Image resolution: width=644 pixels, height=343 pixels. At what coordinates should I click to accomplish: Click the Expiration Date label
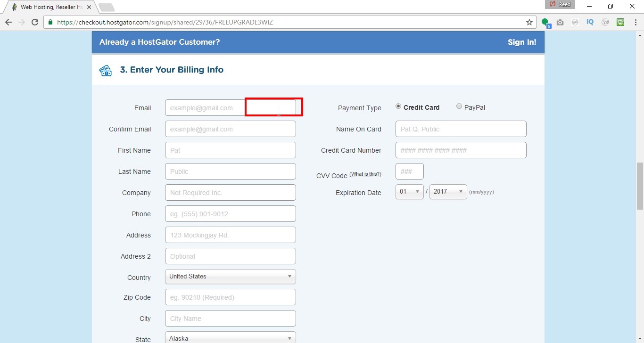(x=358, y=193)
